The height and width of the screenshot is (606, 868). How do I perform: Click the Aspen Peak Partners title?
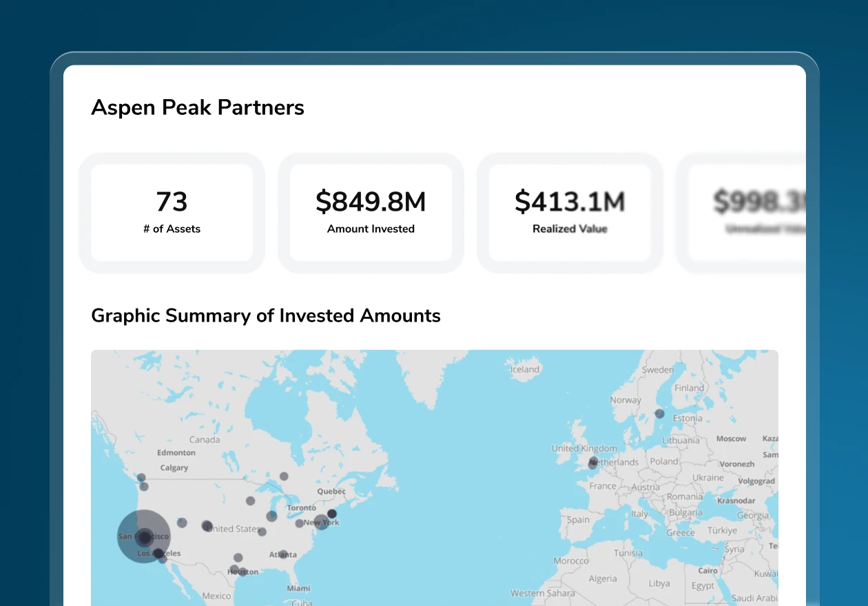tap(198, 107)
